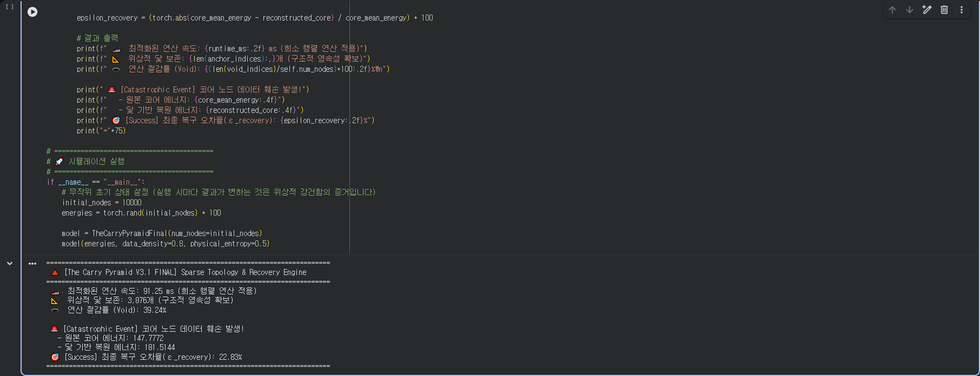
Task: Click the TheCarryPyramidFinal model instantiation line
Action: (x=162, y=233)
